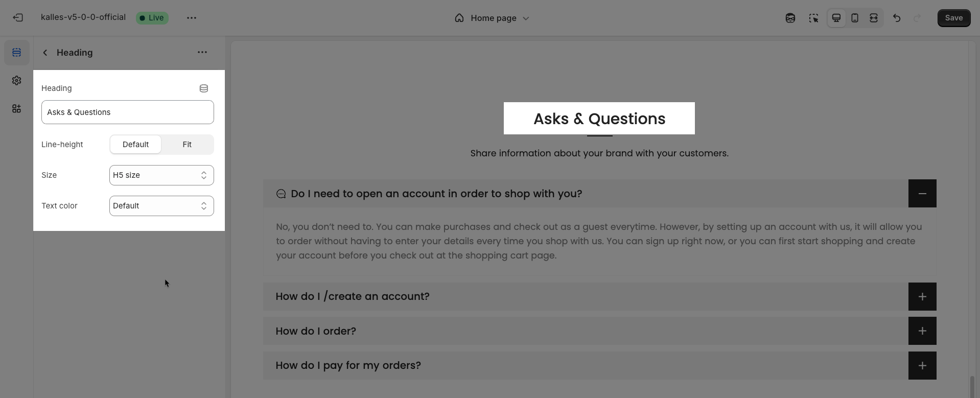This screenshot has height=398, width=980.
Task: Open the Heading block more options menu
Action: pos(202,52)
